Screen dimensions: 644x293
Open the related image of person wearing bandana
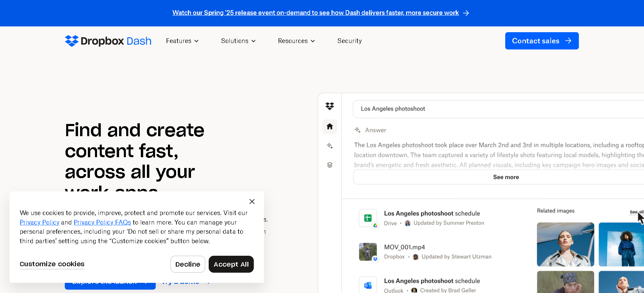pos(566,282)
